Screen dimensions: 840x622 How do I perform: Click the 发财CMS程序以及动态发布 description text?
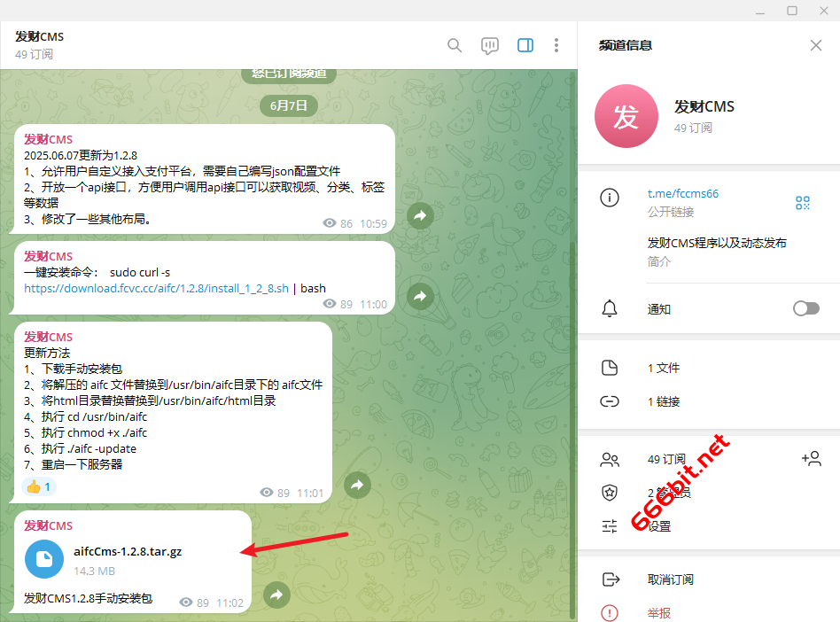[717, 243]
